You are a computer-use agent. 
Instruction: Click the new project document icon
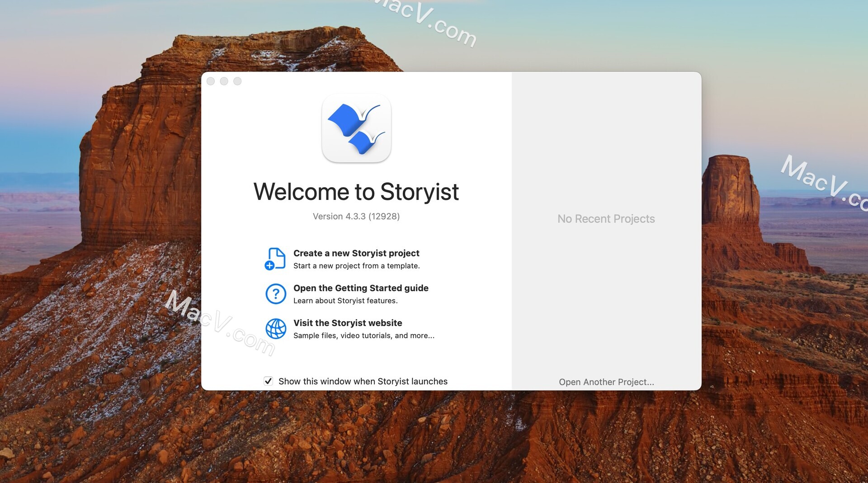[x=275, y=259]
